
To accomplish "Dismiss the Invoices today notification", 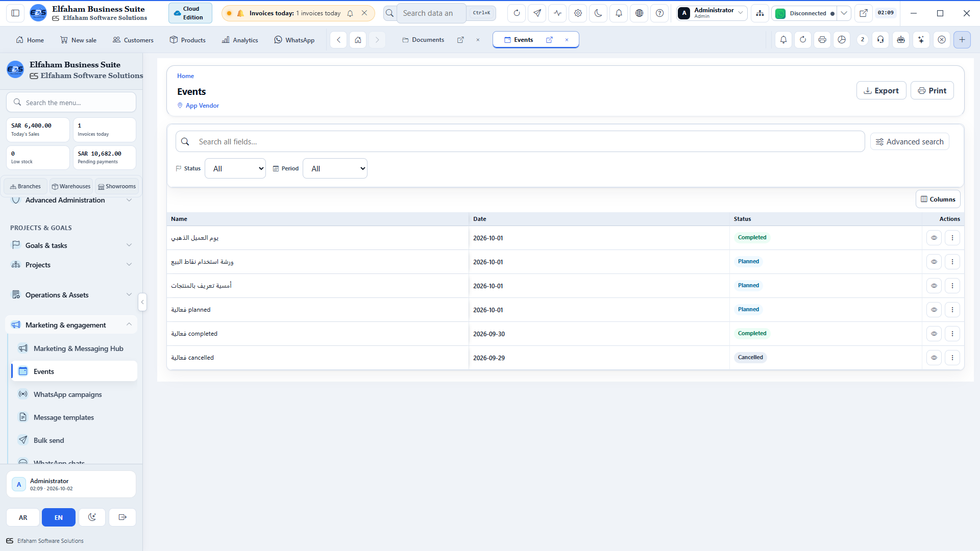I will (x=364, y=13).
